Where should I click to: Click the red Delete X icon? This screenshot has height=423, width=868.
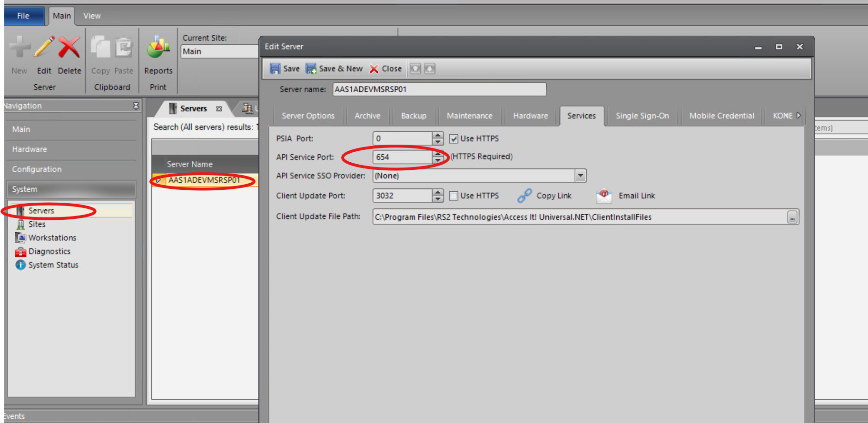pyautogui.click(x=69, y=48)
